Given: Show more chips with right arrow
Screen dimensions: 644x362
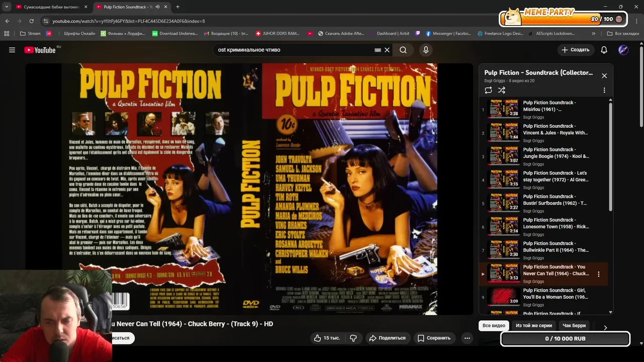Looking at the screenshot, I should click(605, 327).
